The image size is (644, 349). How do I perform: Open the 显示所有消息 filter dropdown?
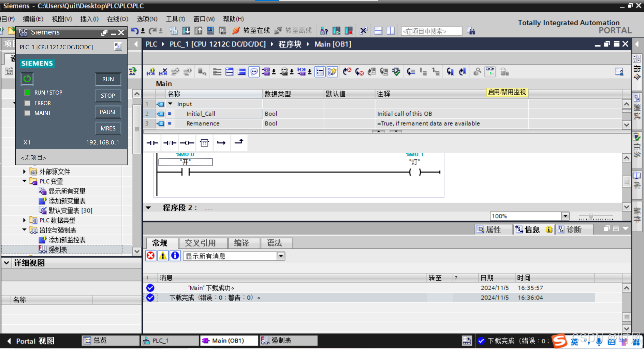point(281,256)
